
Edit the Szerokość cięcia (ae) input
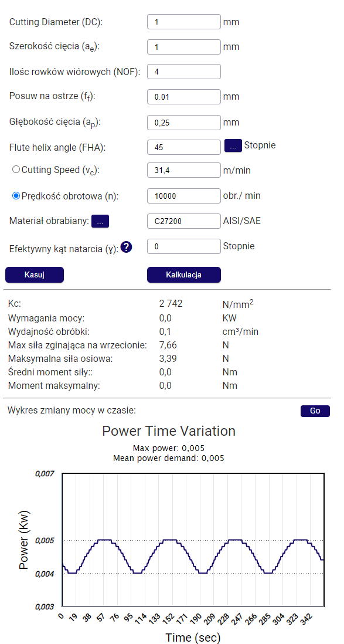tap(184, 47)
